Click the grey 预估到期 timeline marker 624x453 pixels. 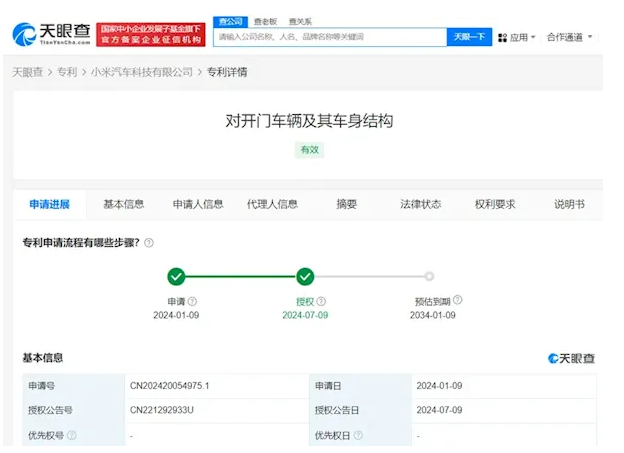point(429,276)
